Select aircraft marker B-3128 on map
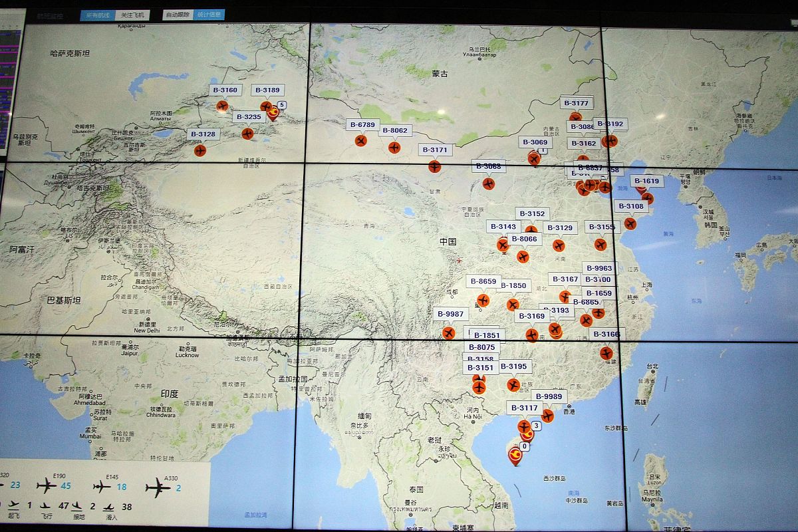The image size is (798, 532). pos(200,150)
